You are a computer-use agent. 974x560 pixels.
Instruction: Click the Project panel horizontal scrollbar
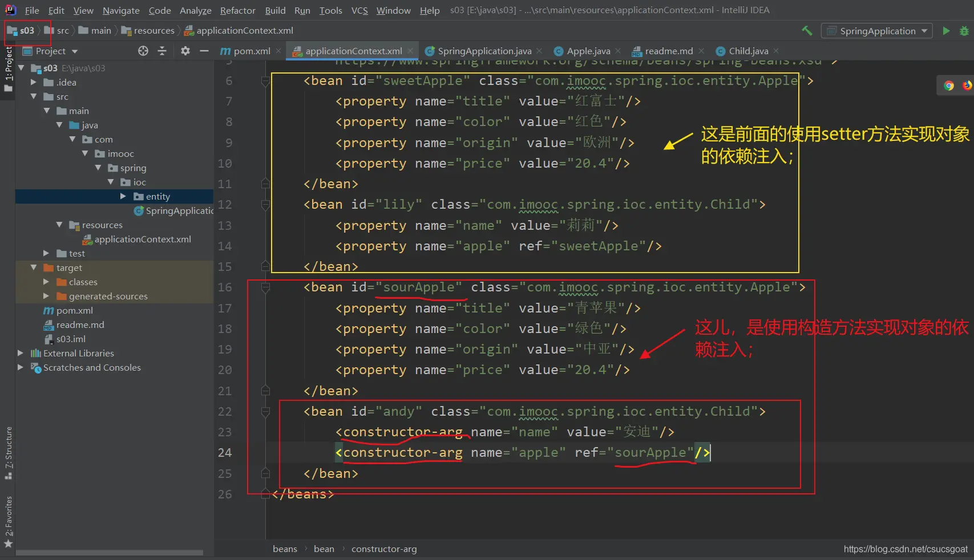pyautogui.click(x=109, y=552)
